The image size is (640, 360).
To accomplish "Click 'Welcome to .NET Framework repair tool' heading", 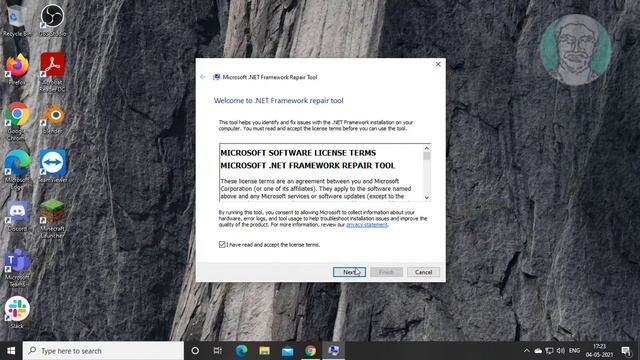I will [279, 100].
